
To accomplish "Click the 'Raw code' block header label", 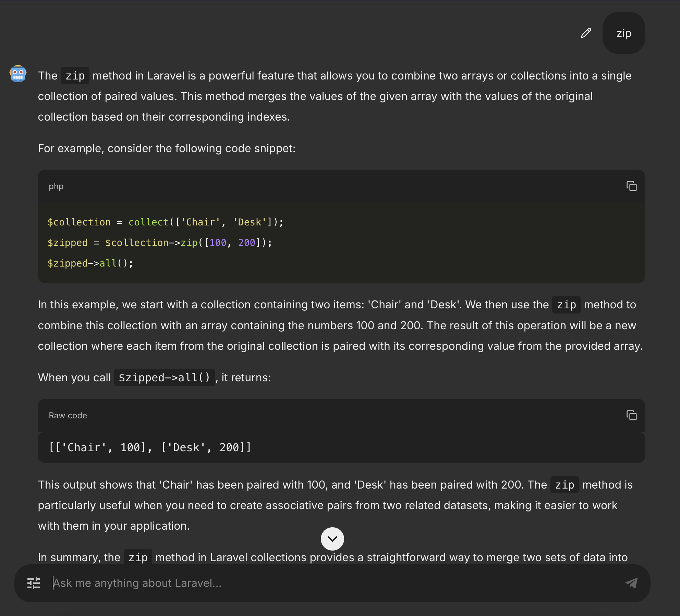I will pos(68,416).
